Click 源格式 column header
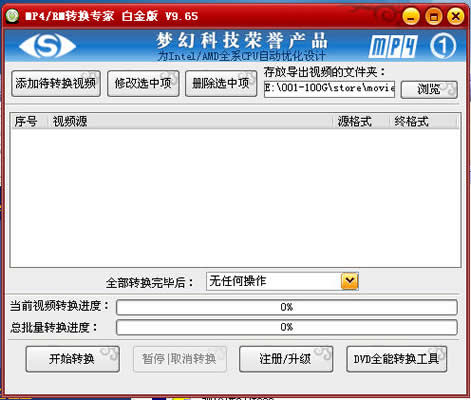The width and height of the screenshot is (471, 400). [362, 121]
